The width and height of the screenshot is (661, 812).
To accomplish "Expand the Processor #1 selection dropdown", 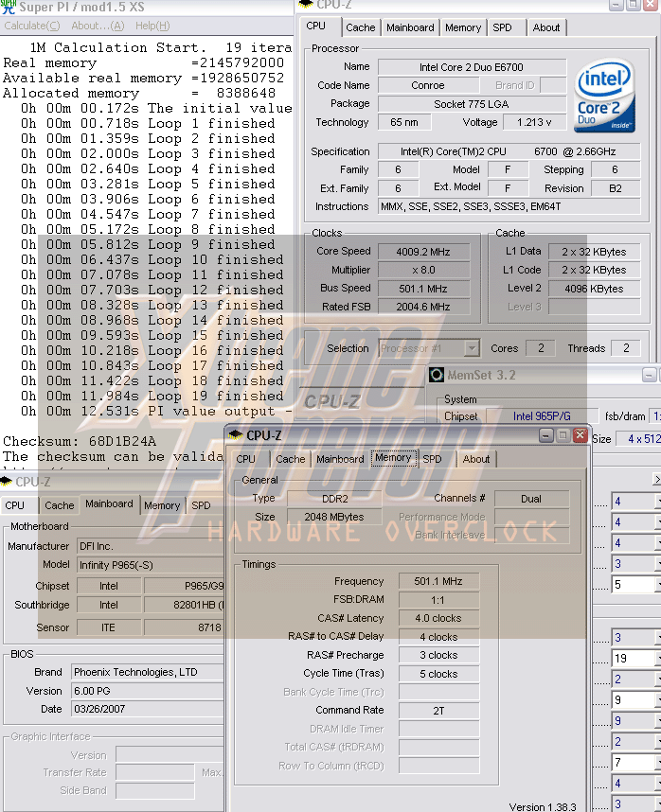I will [472, 348].
